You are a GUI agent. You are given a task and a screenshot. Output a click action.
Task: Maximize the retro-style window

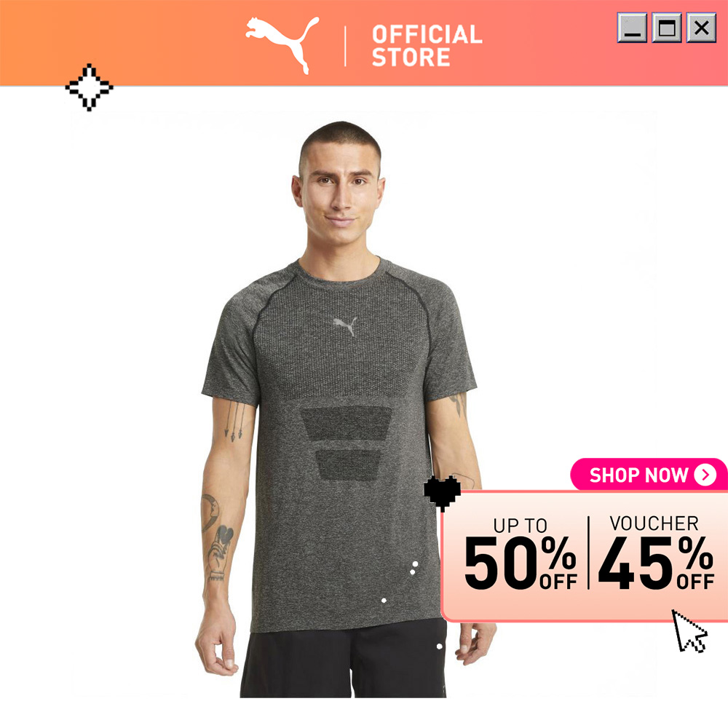point(667,28)
